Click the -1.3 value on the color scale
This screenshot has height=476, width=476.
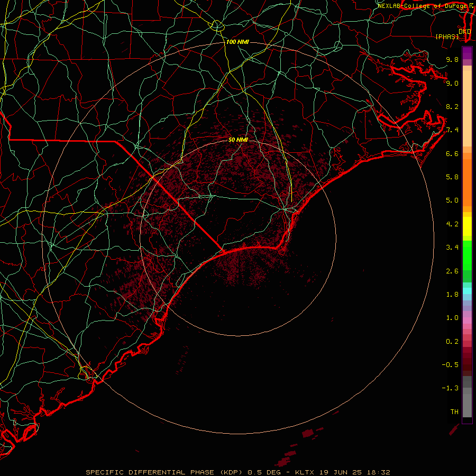pyautogui.click(x=450, y=388)
